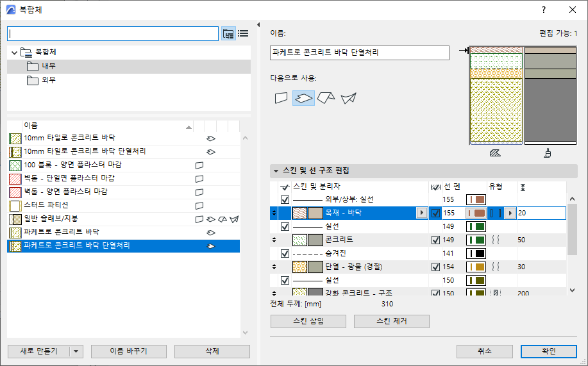
Task: Open the dialog help question mark
Action: tap(544, 10)
